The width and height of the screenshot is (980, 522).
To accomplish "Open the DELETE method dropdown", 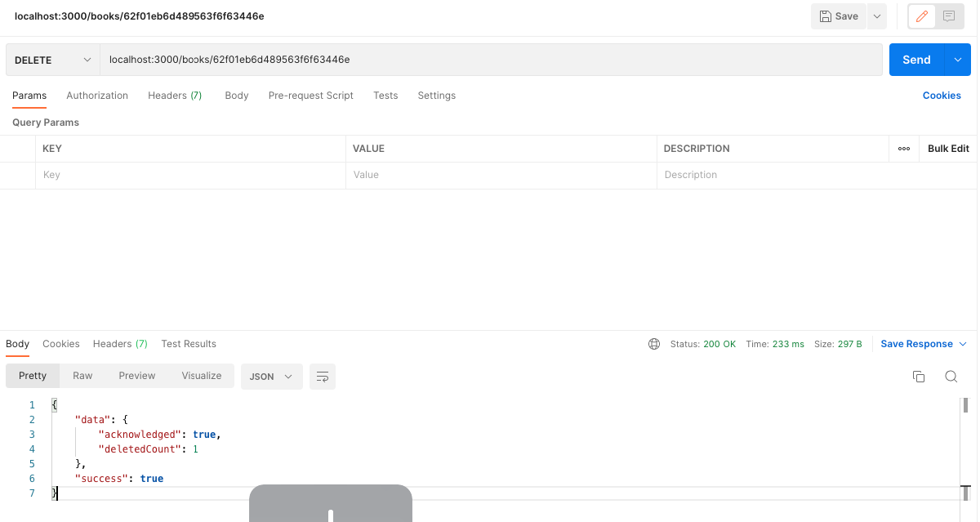I will coord(51,59).
